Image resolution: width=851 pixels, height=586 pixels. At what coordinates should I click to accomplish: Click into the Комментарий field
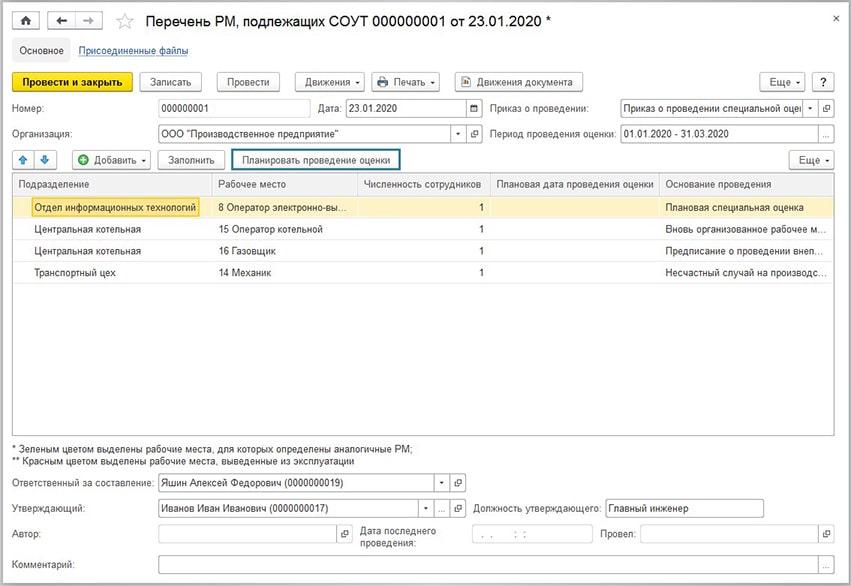click(x=488, y=565)
